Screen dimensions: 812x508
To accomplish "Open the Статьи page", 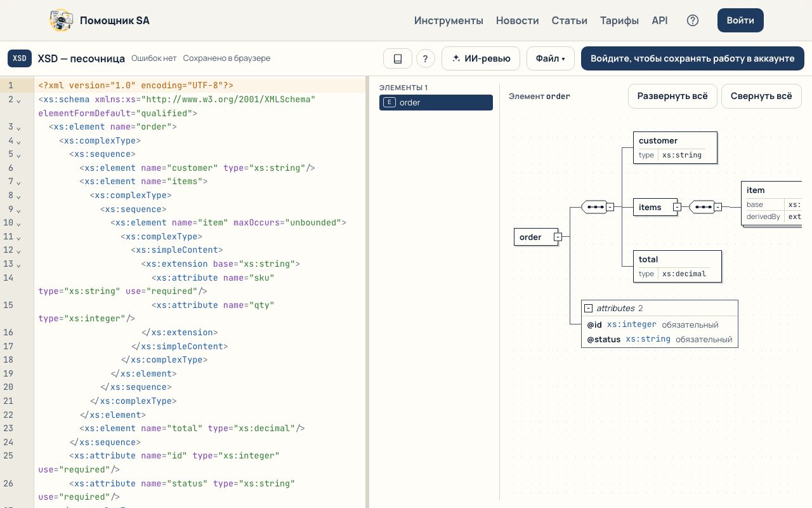I will [570, 20].
